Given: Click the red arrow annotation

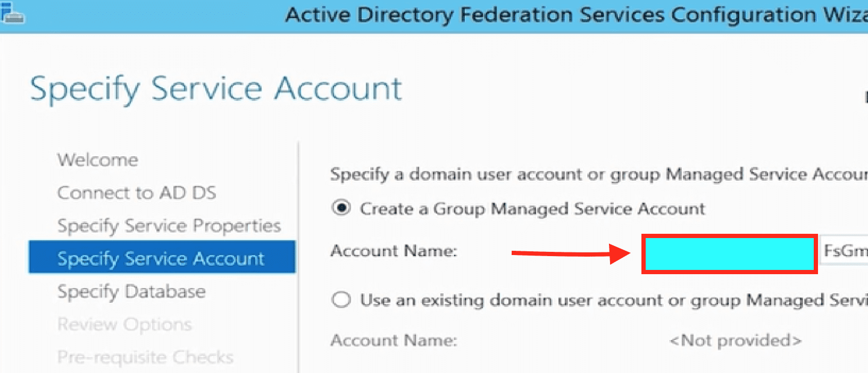Looking at the screenshot, I should [571, 253].
